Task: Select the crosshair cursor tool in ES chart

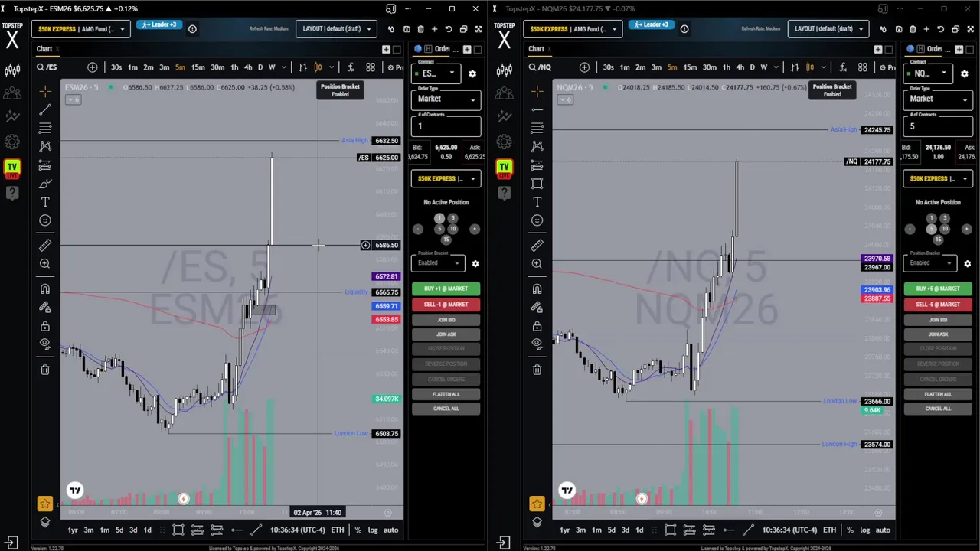Action: point(45,90)
